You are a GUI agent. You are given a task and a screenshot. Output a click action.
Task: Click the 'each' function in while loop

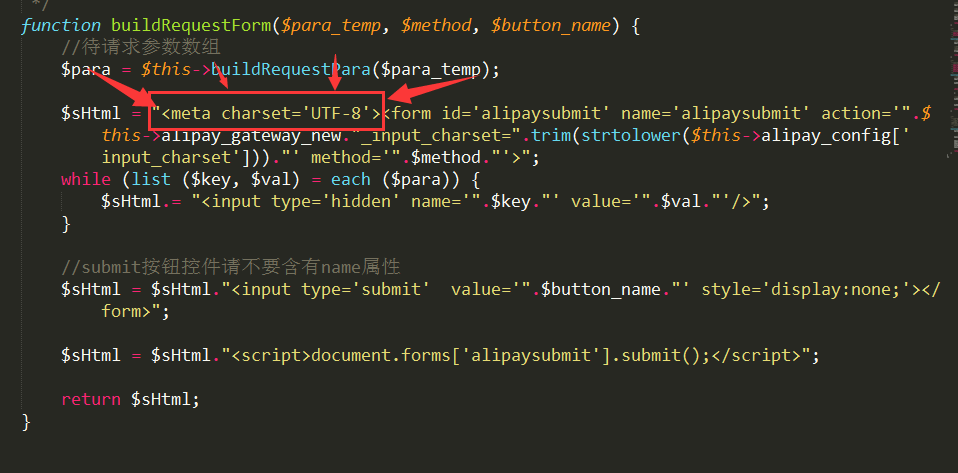tap(351, 180)
